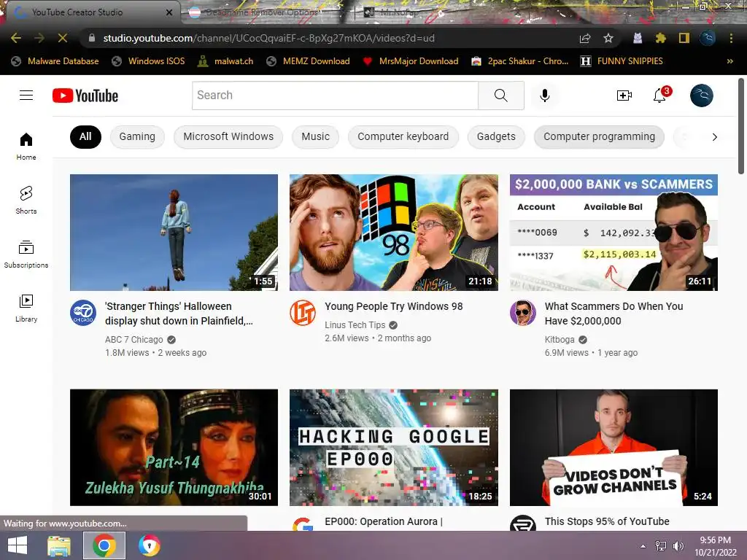
Task: Select the Microsoft Windows filter chip
Action: pos(228,136)
